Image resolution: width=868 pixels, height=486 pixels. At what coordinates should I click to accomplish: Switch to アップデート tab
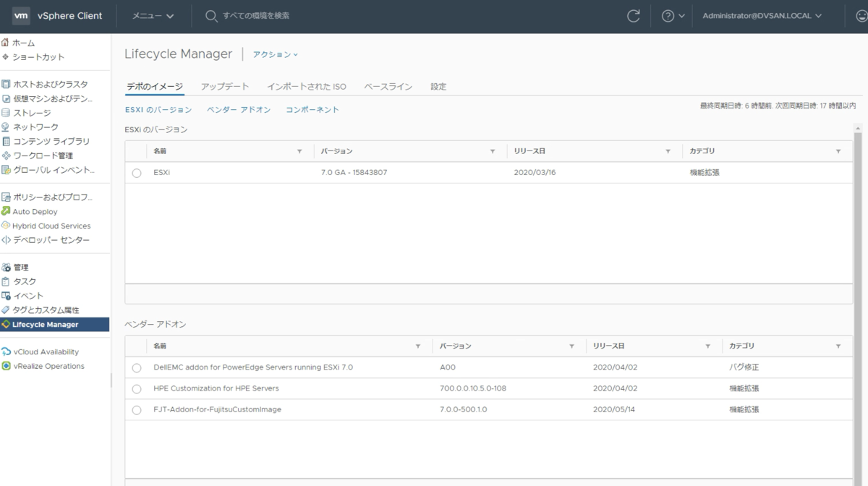(x=225, y=86)
